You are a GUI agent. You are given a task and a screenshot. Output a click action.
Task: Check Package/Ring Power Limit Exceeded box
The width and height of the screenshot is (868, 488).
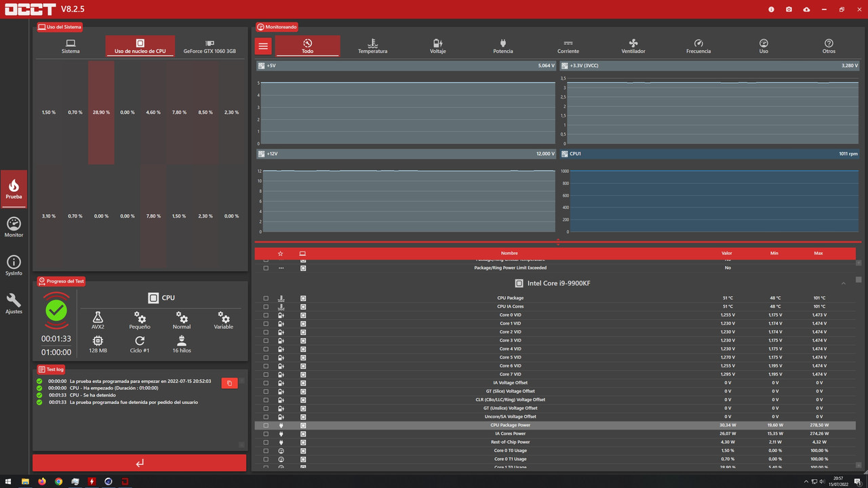click(266, 268)
